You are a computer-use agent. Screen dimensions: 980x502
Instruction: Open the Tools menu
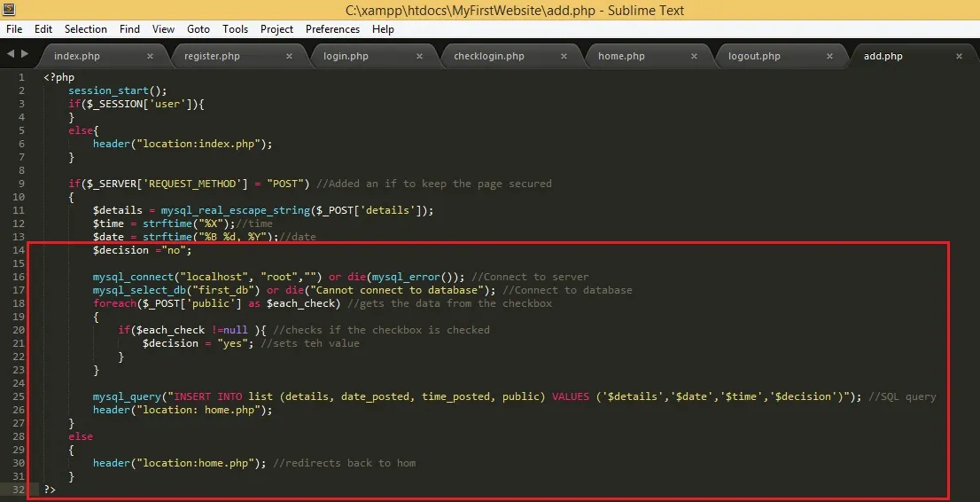[x=235, y=28]
